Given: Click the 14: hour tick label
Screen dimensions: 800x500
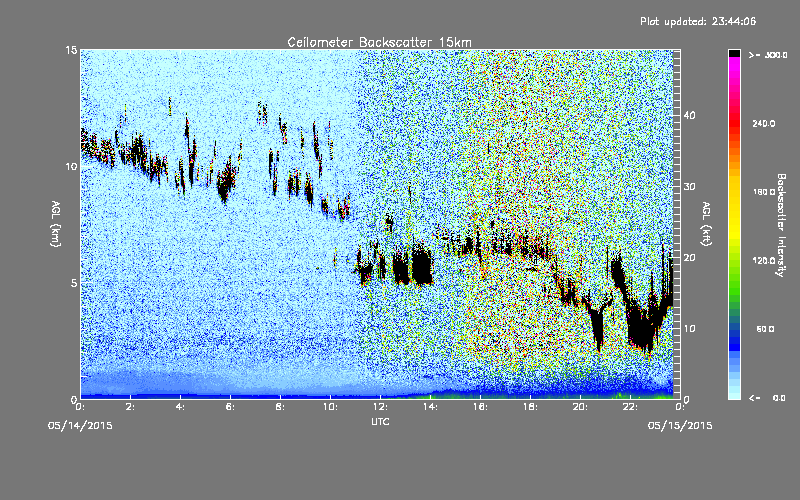Looking at the screenshot, I should point(431,407).
